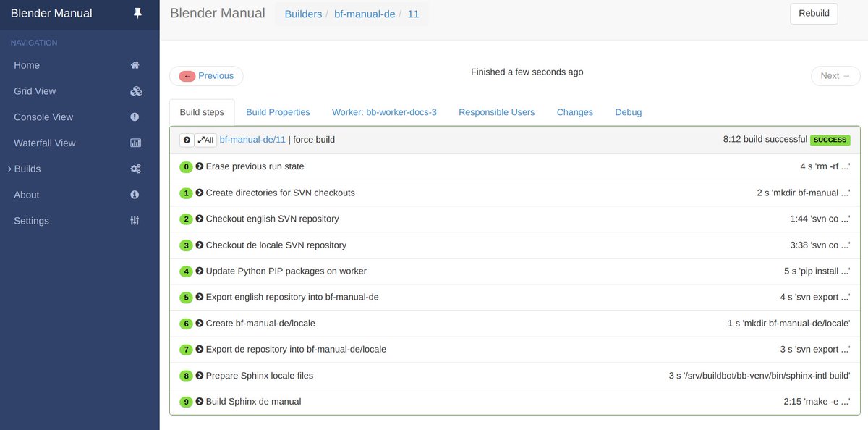The image size is (868, 430).
Task: Open the Builders breadcrumb link
Action: [303, 14]
